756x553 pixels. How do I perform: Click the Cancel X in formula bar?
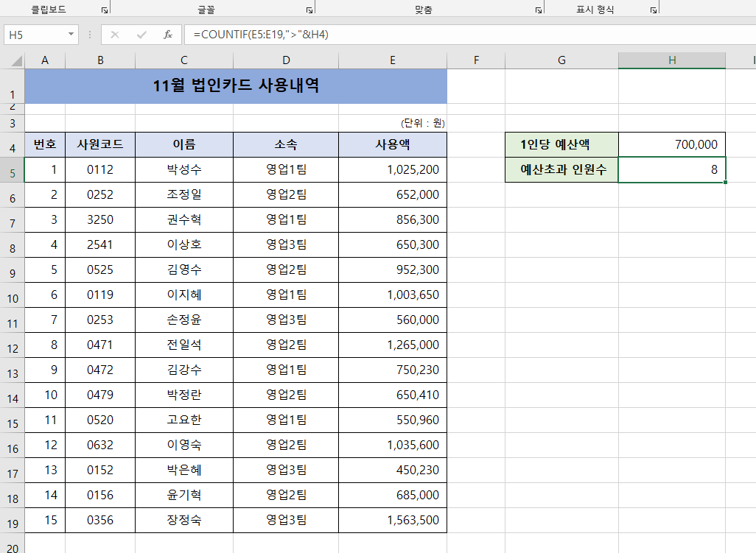(115, 35)
